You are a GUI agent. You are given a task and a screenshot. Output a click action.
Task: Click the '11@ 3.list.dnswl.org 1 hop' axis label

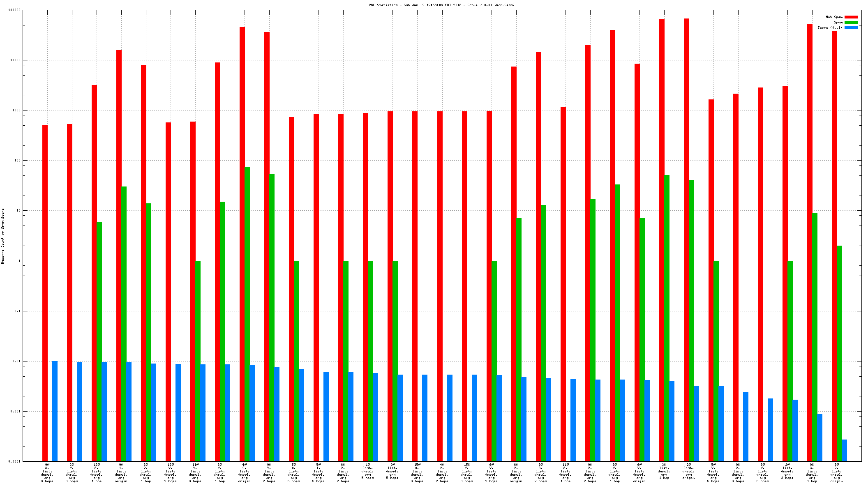(566, 473)
